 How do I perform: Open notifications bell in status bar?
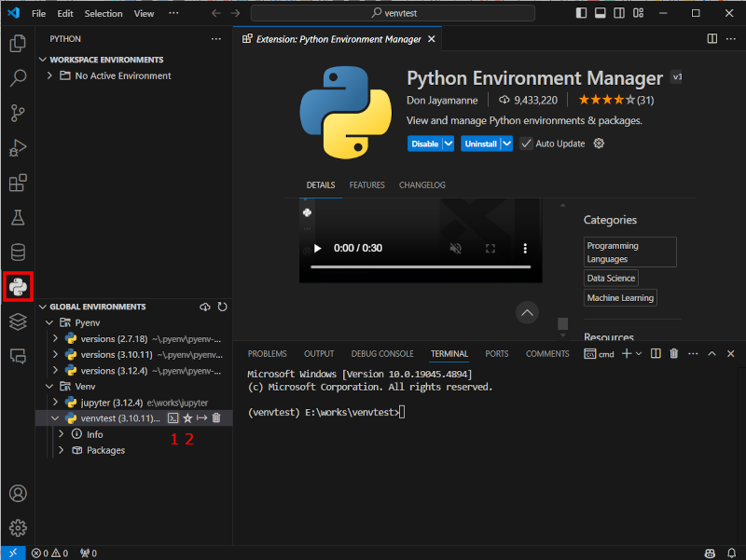(732, 553)
